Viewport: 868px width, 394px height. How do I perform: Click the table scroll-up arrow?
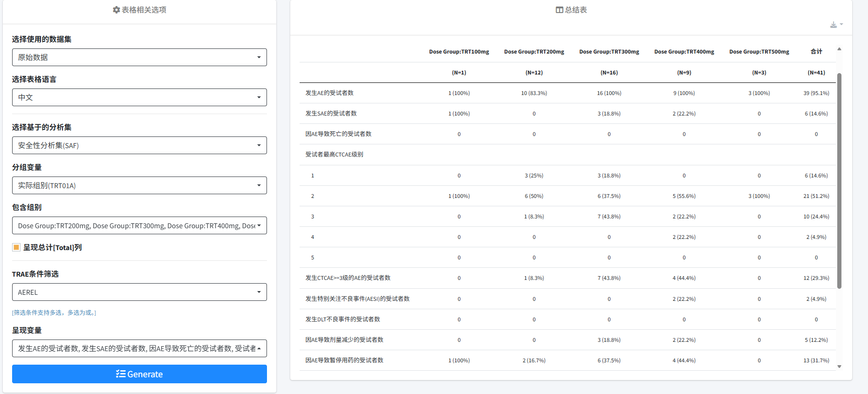point(839,49)
